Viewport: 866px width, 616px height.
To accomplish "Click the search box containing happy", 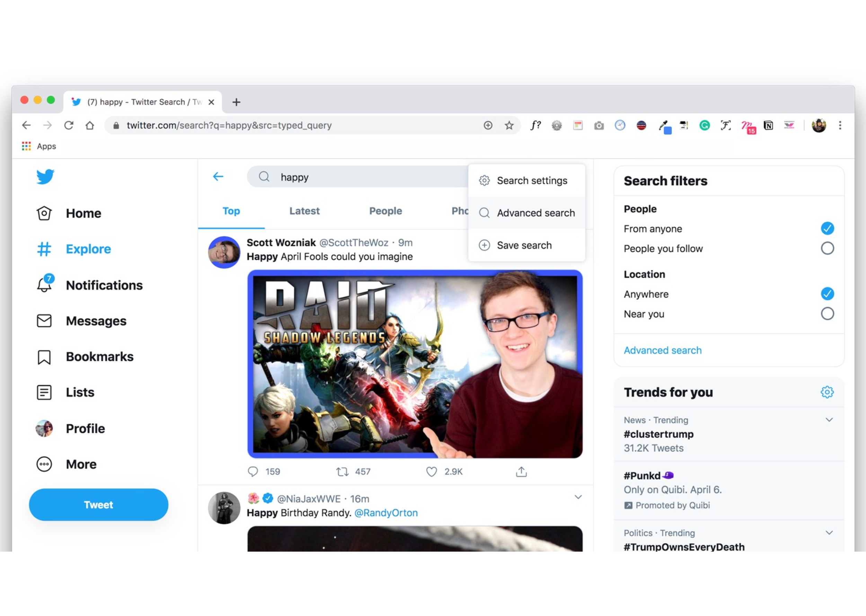I will (358, 177).
